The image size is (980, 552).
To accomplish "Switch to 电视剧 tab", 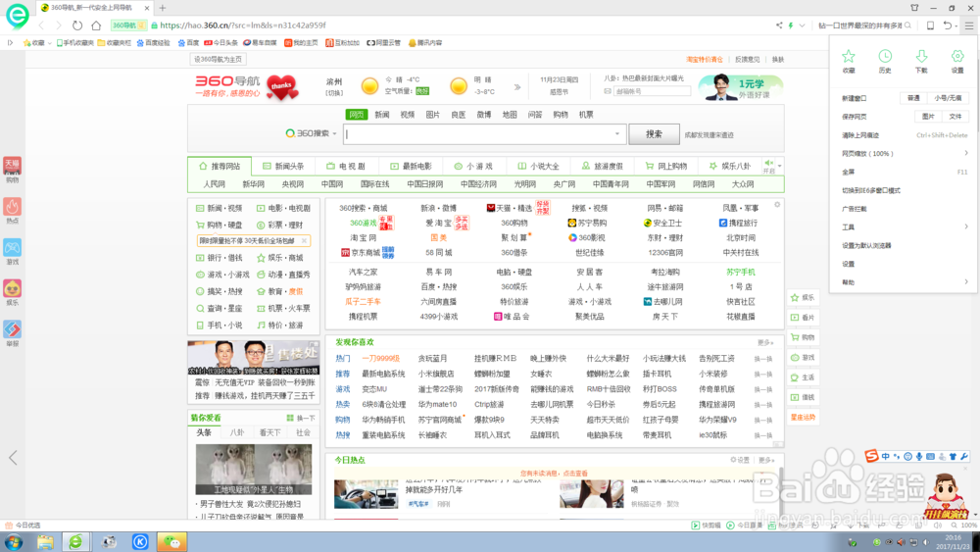I will (x=346, y=167).
